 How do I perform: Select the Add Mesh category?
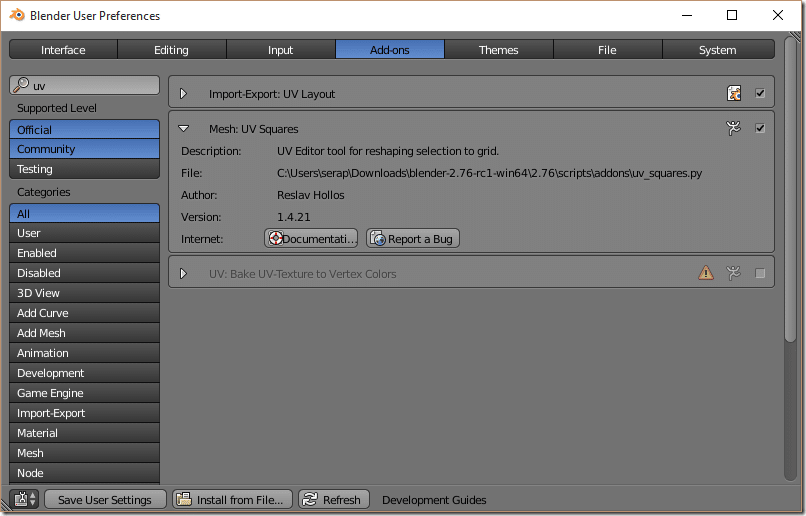coord(84,333)
